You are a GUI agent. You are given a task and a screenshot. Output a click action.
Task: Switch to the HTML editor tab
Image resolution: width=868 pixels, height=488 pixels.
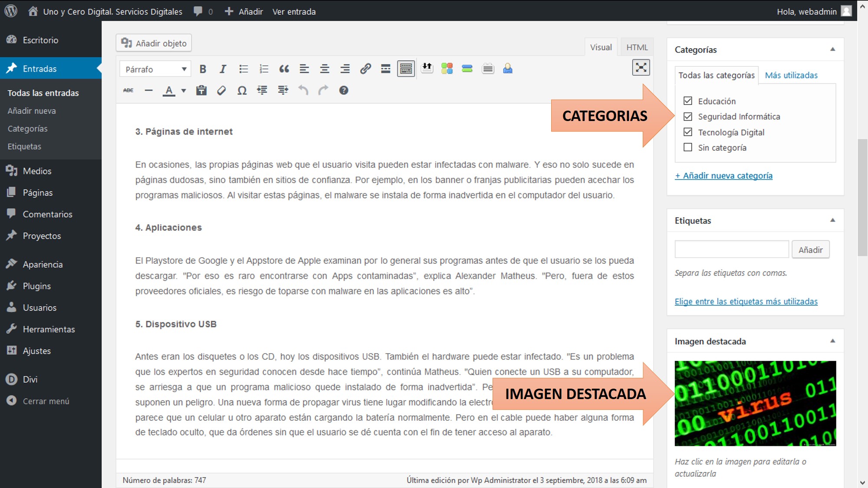point(636,47)
